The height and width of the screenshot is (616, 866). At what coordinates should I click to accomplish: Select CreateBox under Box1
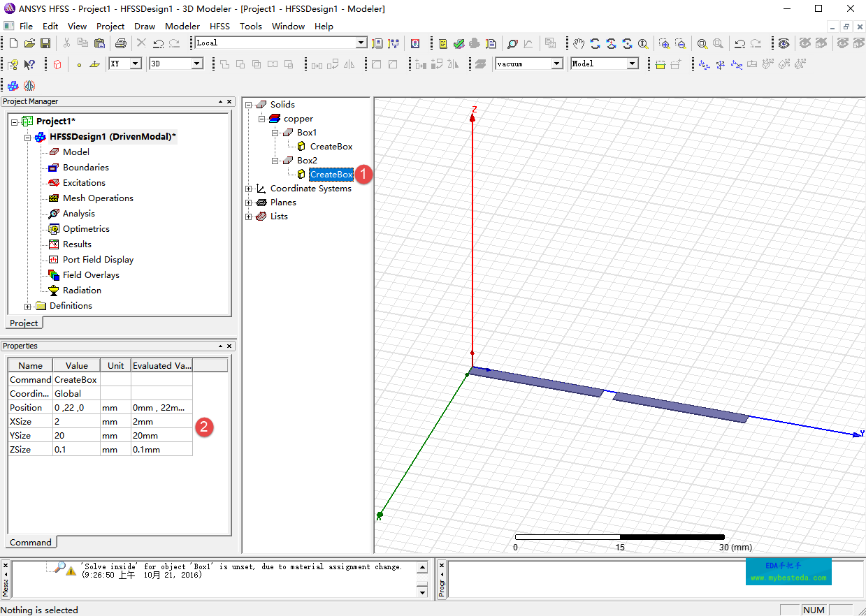pos(331,147)
